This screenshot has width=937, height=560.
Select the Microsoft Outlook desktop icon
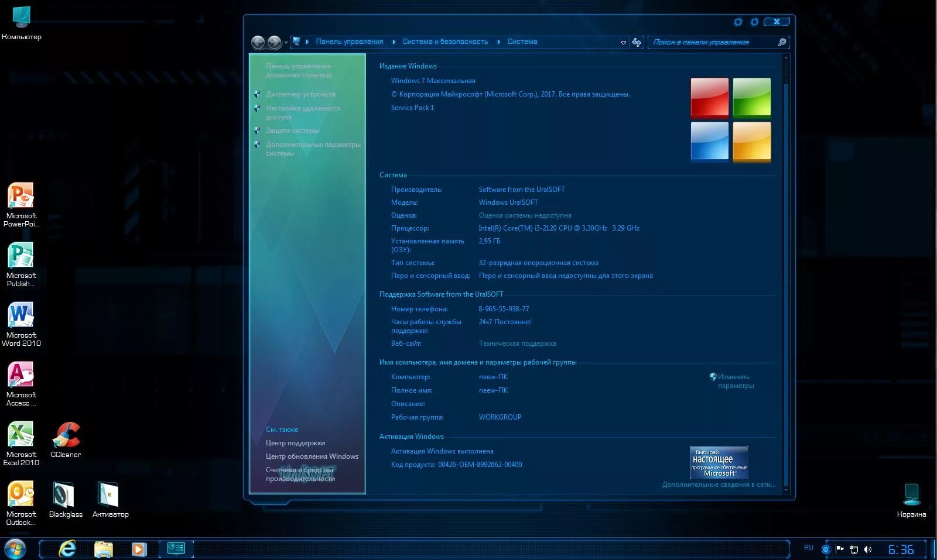(21, 503)
